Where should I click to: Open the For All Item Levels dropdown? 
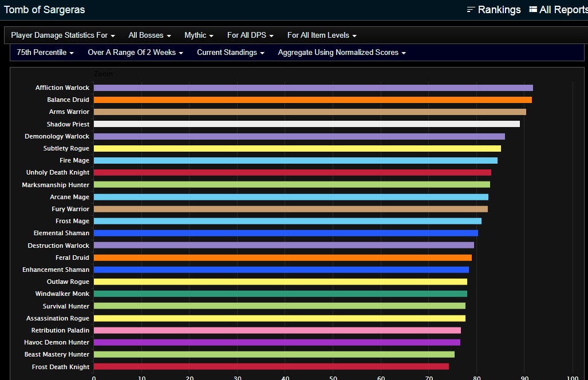[x=321, y=35]
